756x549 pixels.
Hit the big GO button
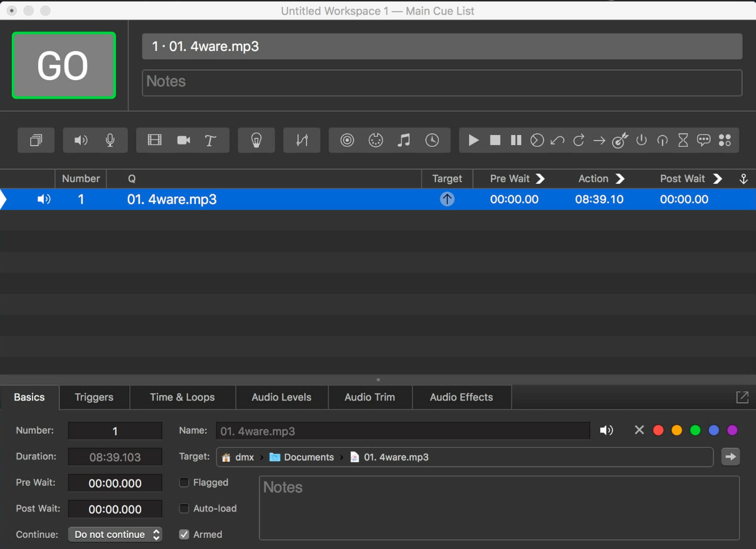click(x=64, y=66)
